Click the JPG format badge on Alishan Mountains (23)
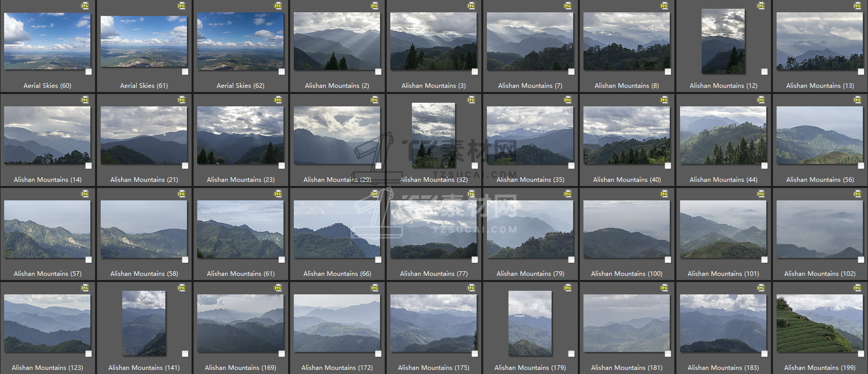The image size is (868, 374). tap(278, 100)
